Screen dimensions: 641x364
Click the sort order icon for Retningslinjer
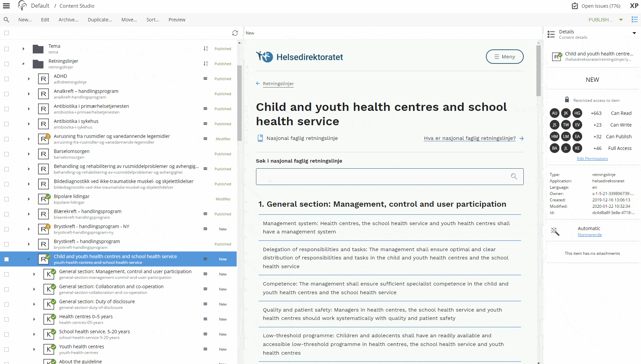(x=206, y=63)
